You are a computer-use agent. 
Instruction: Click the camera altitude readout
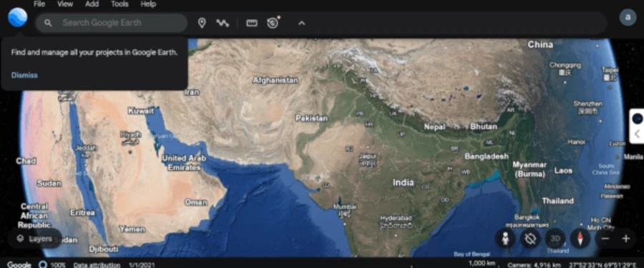pyautogui.click(x=534, y=265)
